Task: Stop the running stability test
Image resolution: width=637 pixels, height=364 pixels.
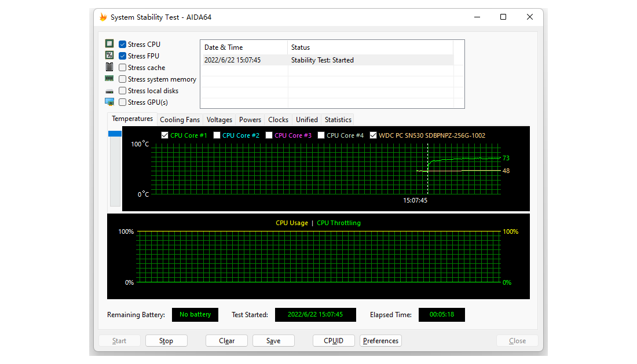Action: click(x=166, y=341)
